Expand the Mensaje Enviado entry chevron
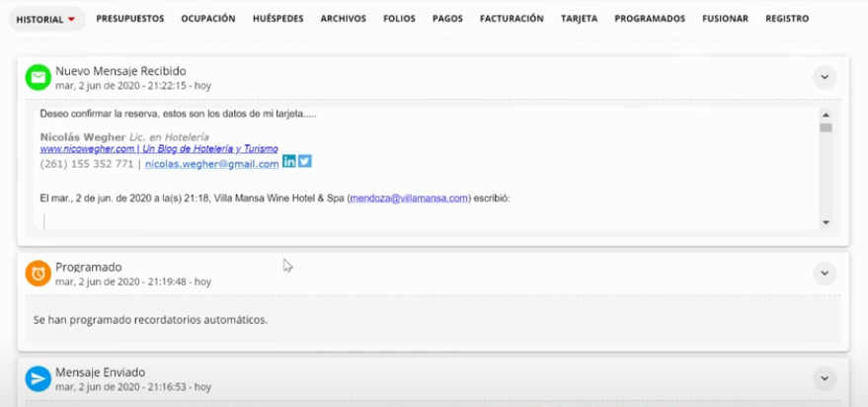The width and height of the screenshot is (868, 407). tap(825, 378)
